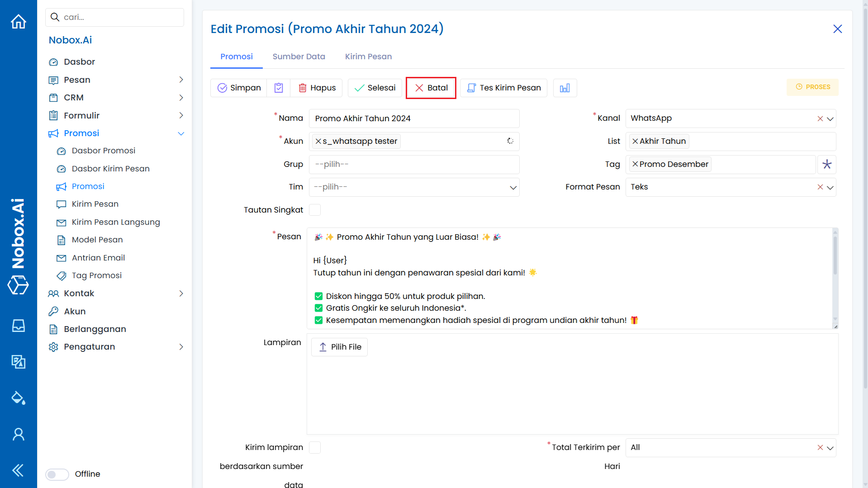
Task: Open the inbox tray icon
Action: tap(19, 326)
